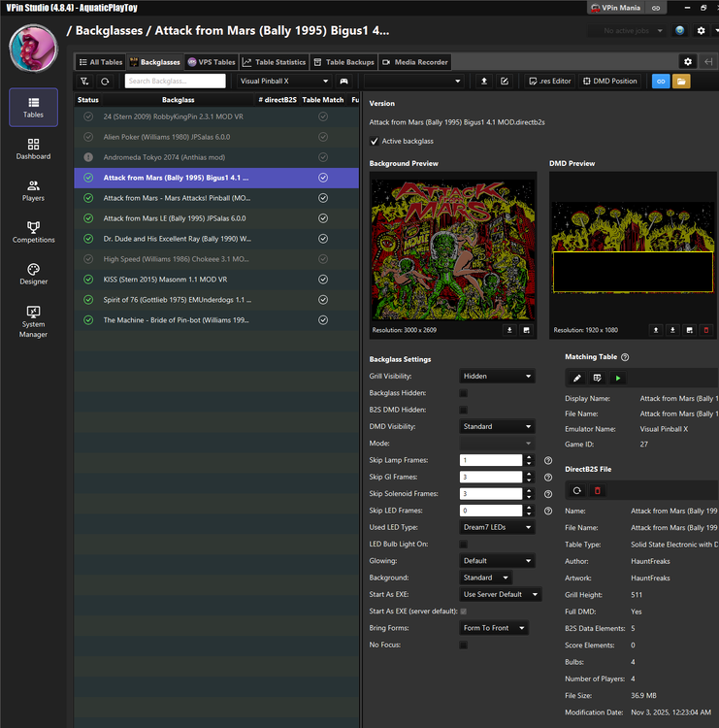Viewport: 719px width, 728px height.
Task: Open the Dashboard in sidebar
Action: click(x=33, y=149)
